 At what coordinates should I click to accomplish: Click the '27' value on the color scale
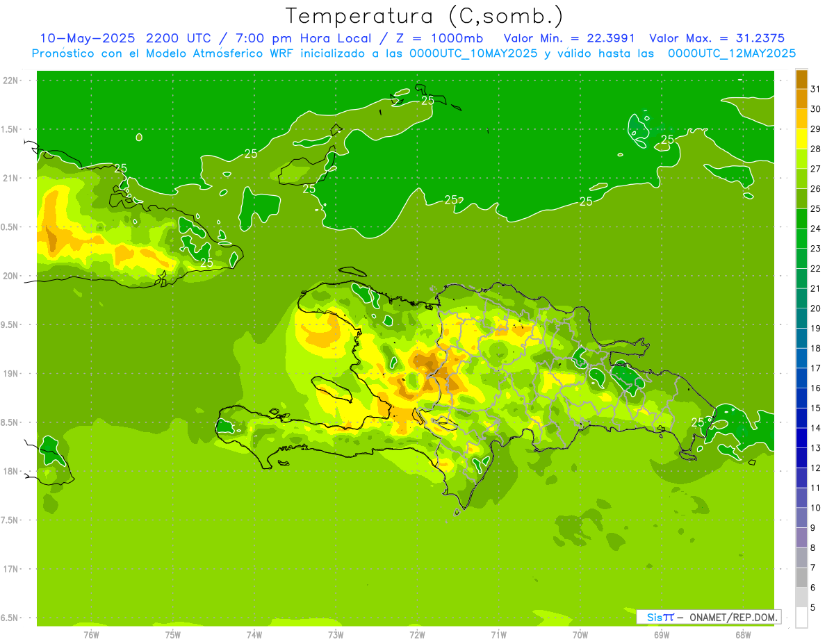[816, 169]
